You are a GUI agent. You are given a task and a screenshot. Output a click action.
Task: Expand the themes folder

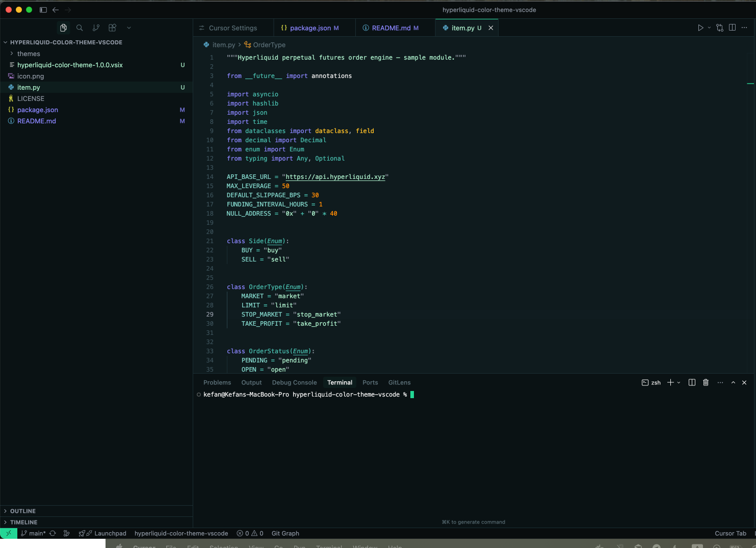(x=28, y=54)
